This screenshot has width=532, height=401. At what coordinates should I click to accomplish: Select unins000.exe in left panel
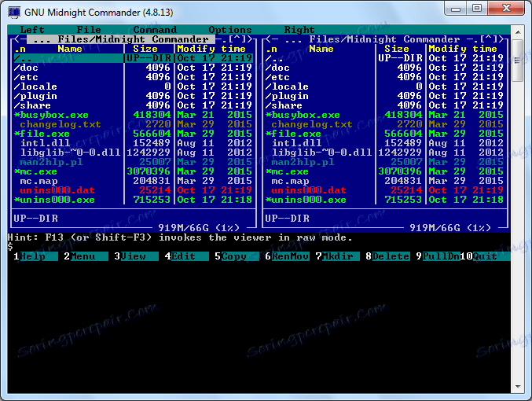coord(134,200)
